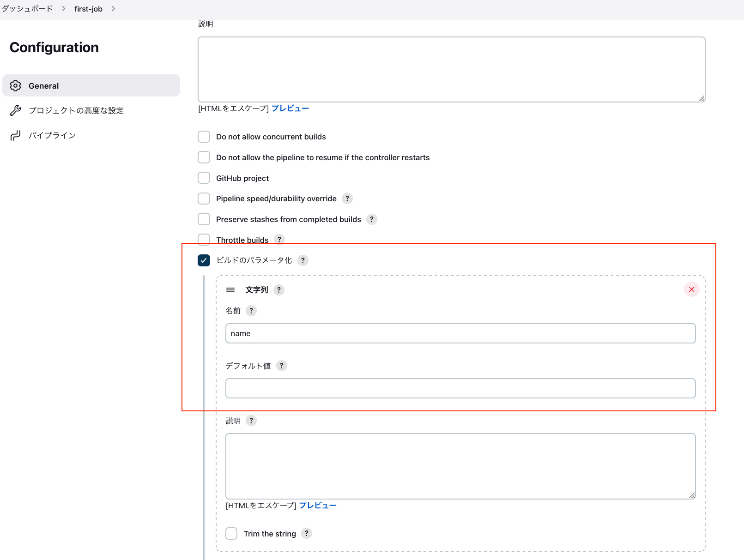Screen dimensions: 744x560
Task: Grab resize handle of top description textarea
Action: pyautogui.click(x=702, y=98)
